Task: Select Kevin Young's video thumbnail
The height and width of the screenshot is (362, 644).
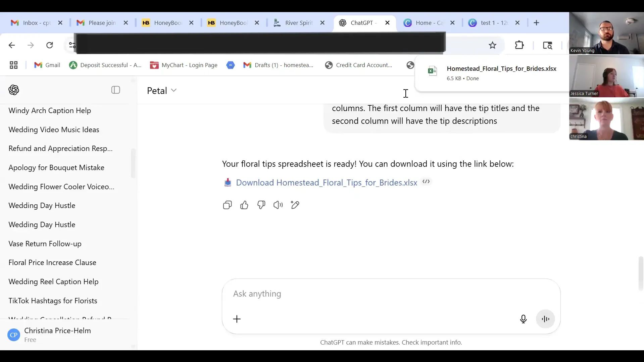Action: pos(606,33)
